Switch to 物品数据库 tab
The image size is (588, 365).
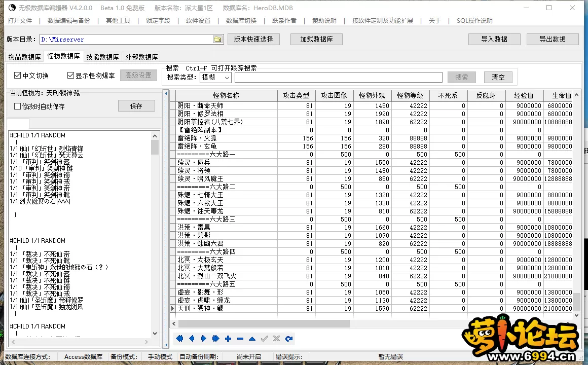[24, 57]
